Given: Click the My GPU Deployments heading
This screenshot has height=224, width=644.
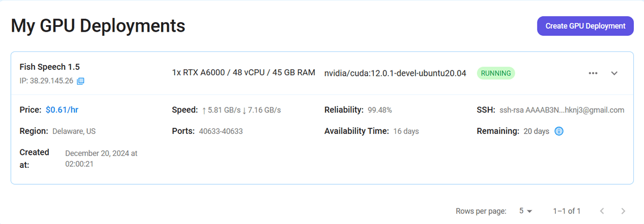Looking at the screenshot, I should point(98,26).
